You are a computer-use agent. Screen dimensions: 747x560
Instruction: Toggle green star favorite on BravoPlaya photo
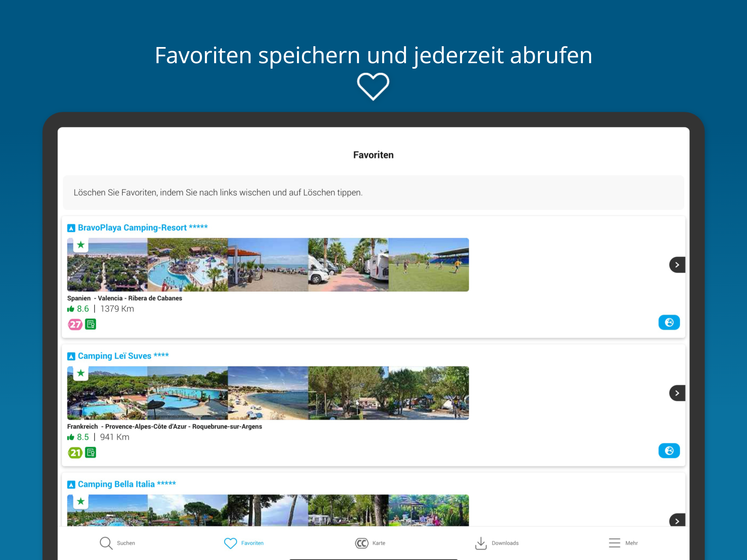click(x=81, y=245)
